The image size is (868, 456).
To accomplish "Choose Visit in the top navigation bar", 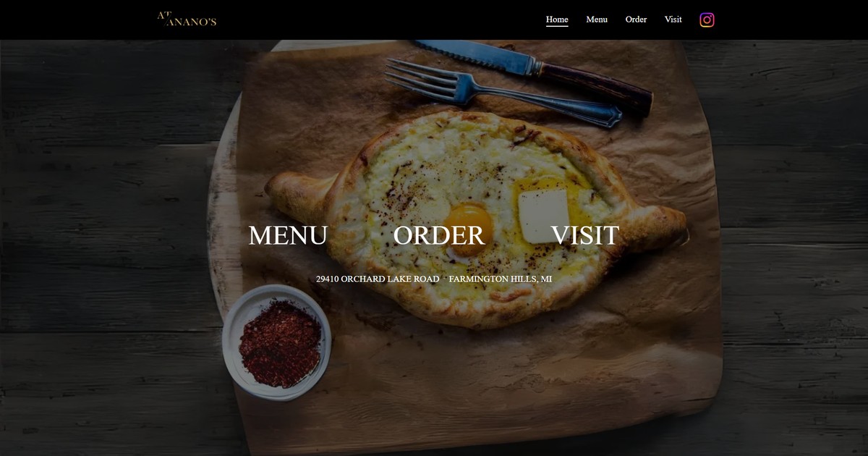I will 673,20.
